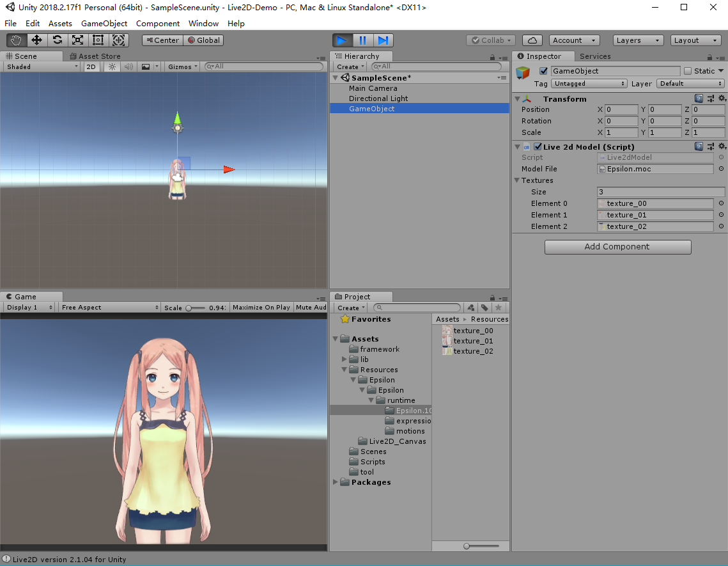Select the Hand tool
This screenshot has width=728, height=566.
tap(16, 40)
